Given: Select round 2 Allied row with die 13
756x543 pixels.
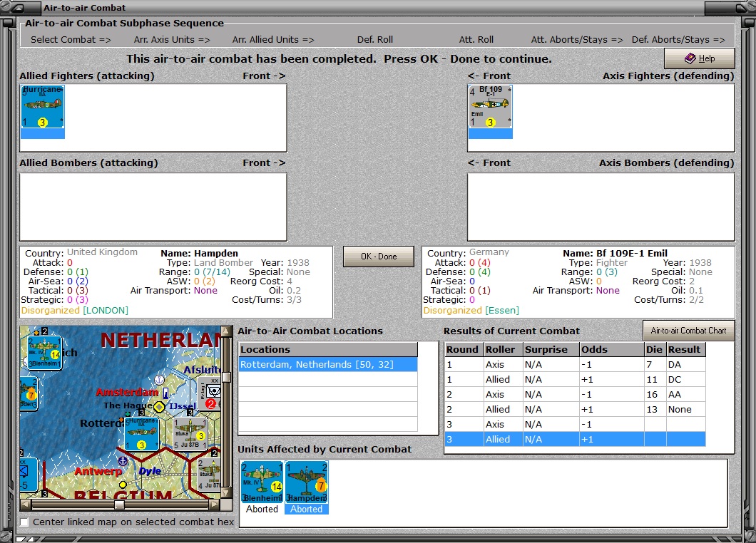Looking at the screenshot, I should coord(575,410).
